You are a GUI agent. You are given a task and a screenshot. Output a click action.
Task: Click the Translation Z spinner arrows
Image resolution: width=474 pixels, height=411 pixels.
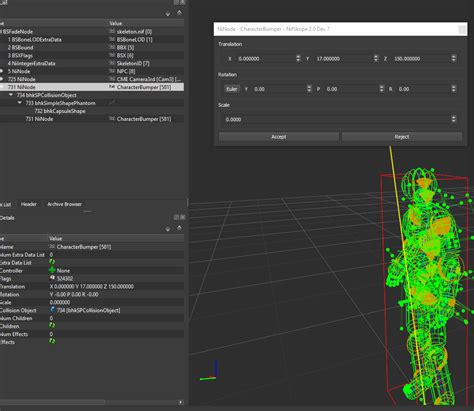point(454,58)
